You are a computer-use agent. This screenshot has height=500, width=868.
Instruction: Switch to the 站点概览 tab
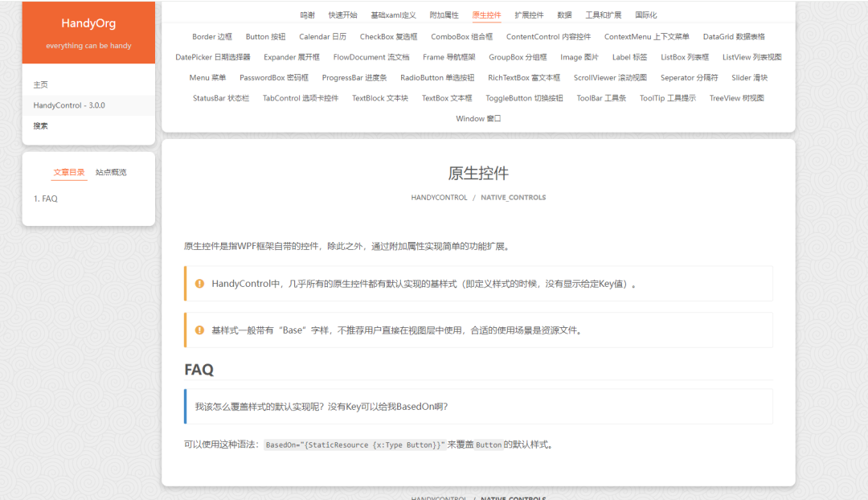coord(111,172)
